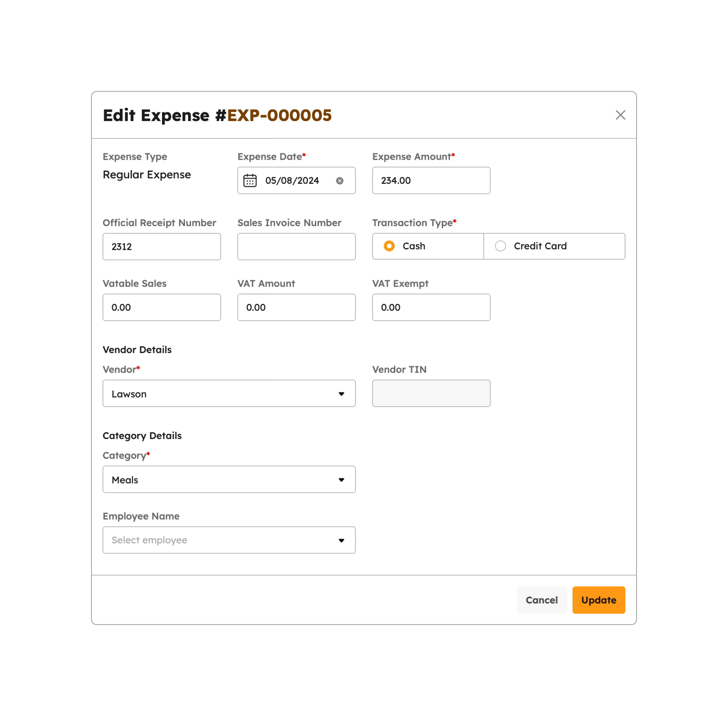Screen dimensions: 728x716
Task: Focus the VAT Amount input
Action: click(x=296, y=307)
